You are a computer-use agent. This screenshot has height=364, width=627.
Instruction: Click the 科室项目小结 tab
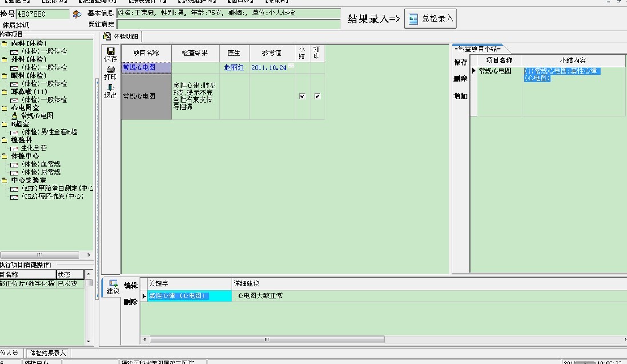click(478, 48)
